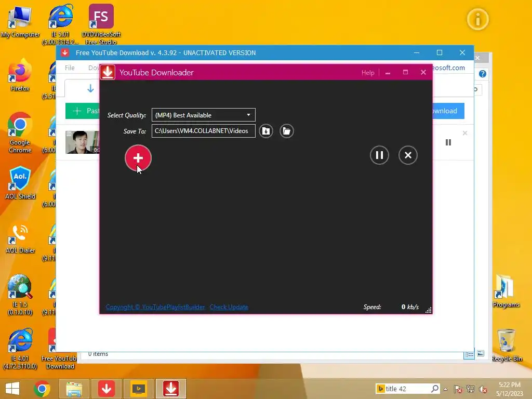Click the blue down-arrow tab icon
Screen dimensions: 532x399
pos(90,88)
